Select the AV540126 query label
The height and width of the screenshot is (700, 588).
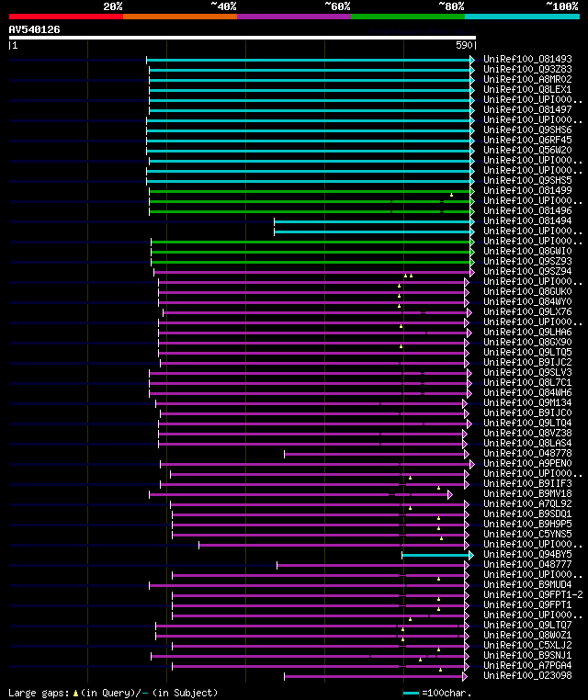(x=34, y=30)
